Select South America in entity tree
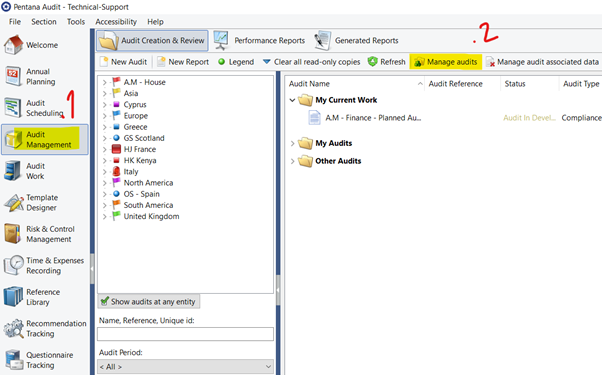 (148, 205)
